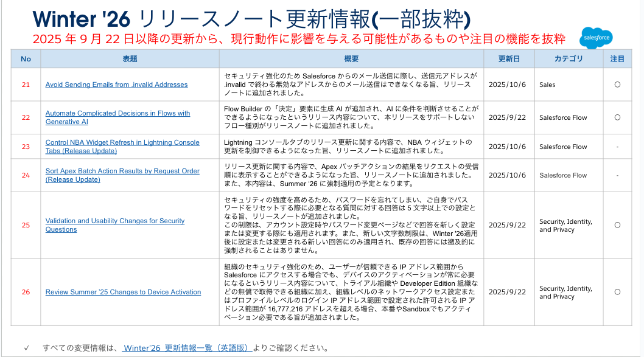Viewport: 644px width, 357px height.
Task: Click Security, Identity, and Privacy in row 25
Action: pyautogui.click(x=565, y=225)
